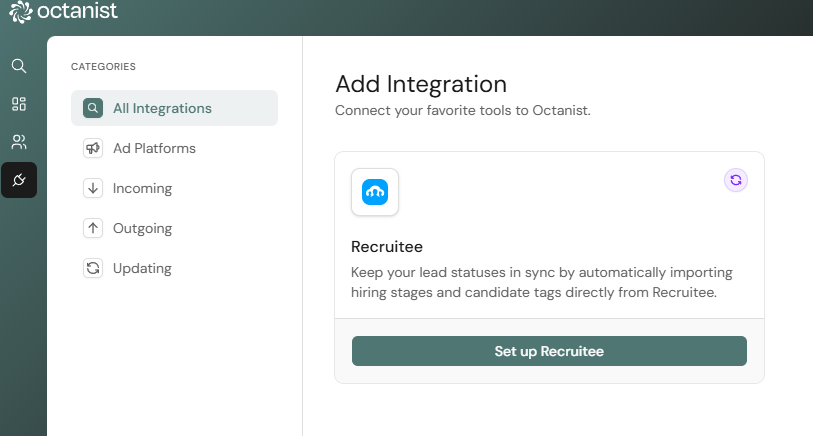Viewport: 813px width, 436px height.
Task: Filter by Incoming integrations
Action: (x=174, y=188)
